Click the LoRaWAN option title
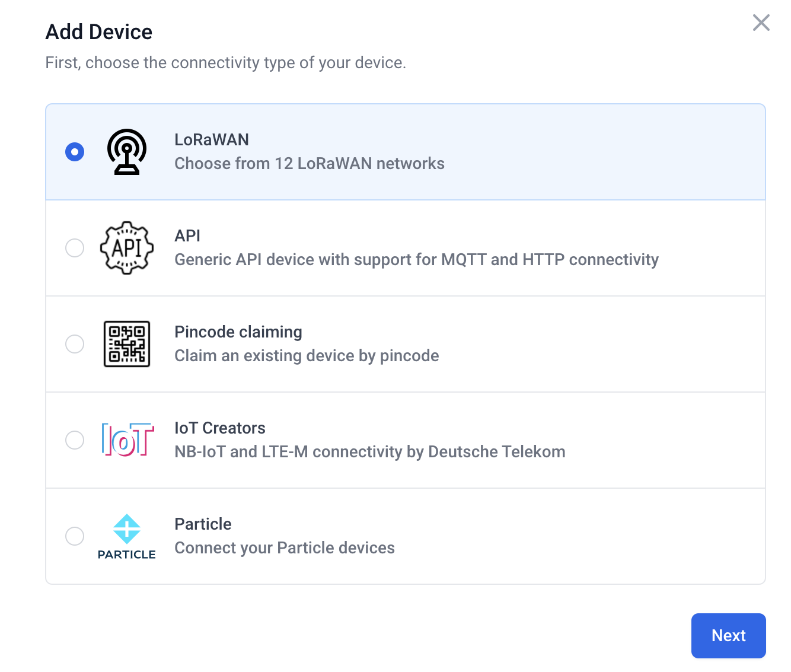The width and height of the screenshot is (791, 672). coord(212,140)
